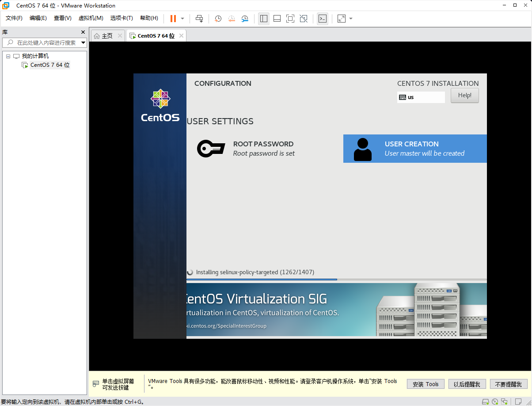Click the CENTOS 7 INSTALLATION heading text
Screen dimensions: 532x406
pyautogui.click(x=438, y=83)
